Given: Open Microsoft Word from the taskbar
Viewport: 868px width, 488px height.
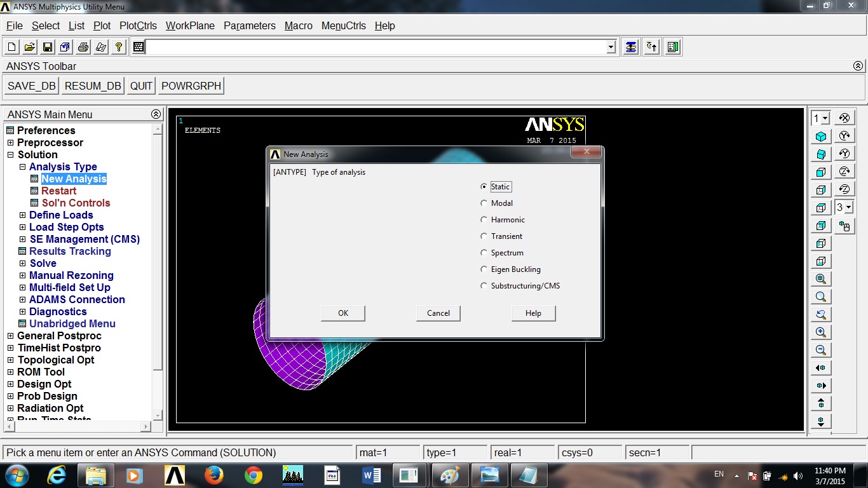Looking at the screenshot, I should pyautogui.click(x=372, y=475).
